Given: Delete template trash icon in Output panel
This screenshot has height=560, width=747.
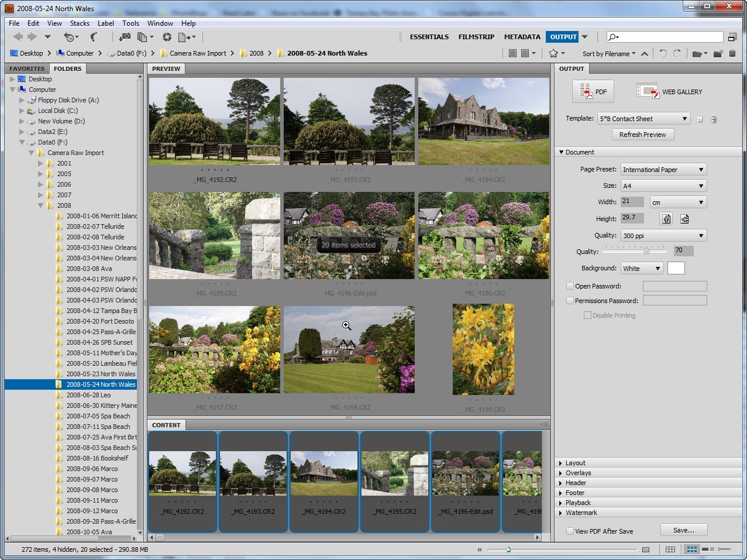Looking at the screenshot, I should [x=714, y=119].
